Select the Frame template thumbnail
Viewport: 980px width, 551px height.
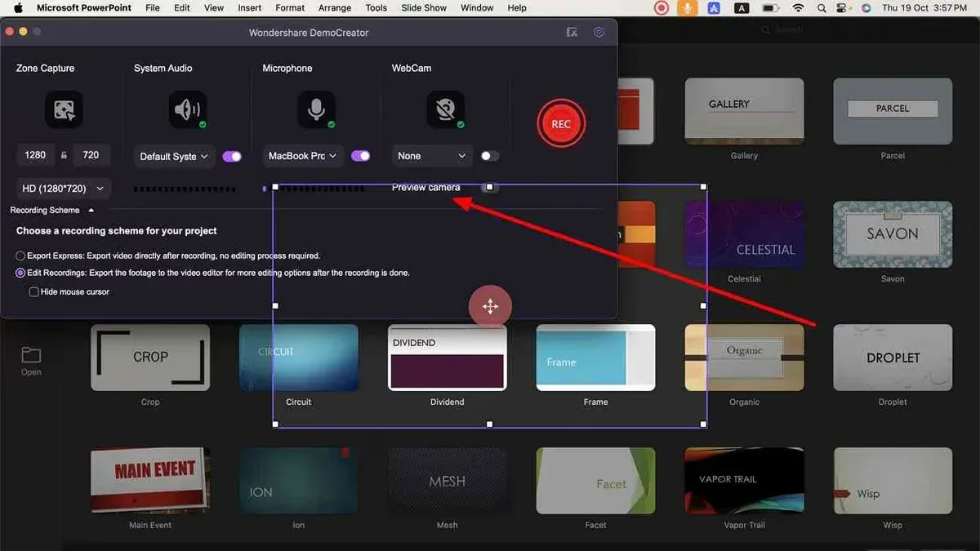tap(595, 358)
